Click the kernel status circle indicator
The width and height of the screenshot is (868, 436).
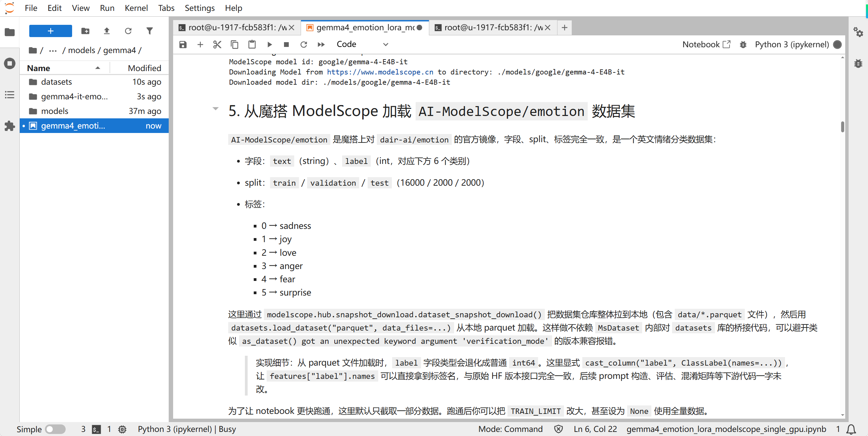point(838,45)
